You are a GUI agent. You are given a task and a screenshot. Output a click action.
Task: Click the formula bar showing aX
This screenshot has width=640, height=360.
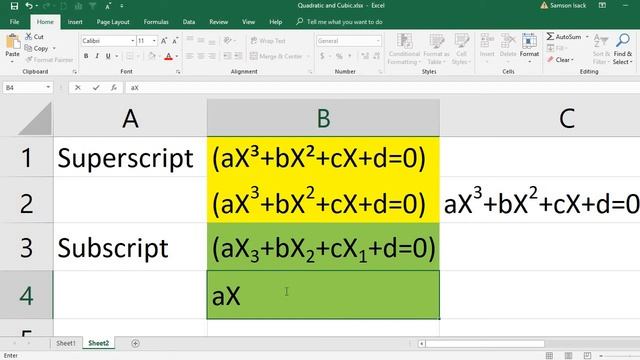click(382, 87)
